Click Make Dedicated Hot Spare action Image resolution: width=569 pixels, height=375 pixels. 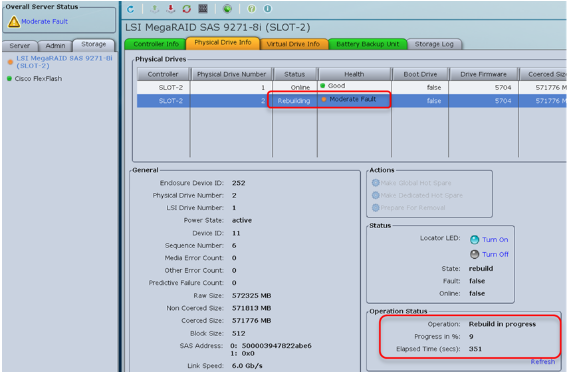(422, 195)
